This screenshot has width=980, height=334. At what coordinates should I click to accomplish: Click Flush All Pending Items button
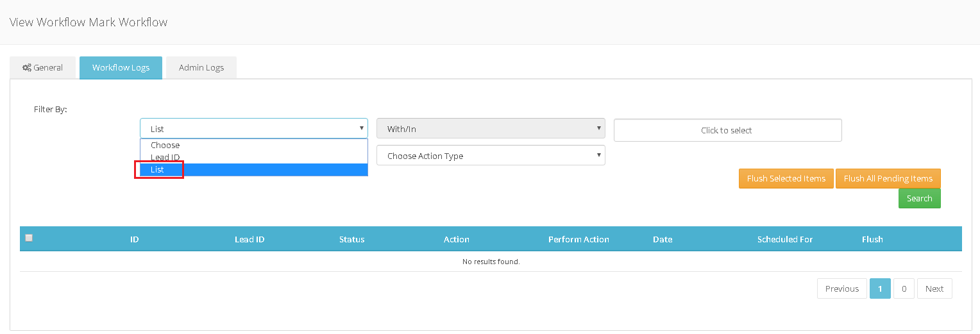click(x=888, y=178)
